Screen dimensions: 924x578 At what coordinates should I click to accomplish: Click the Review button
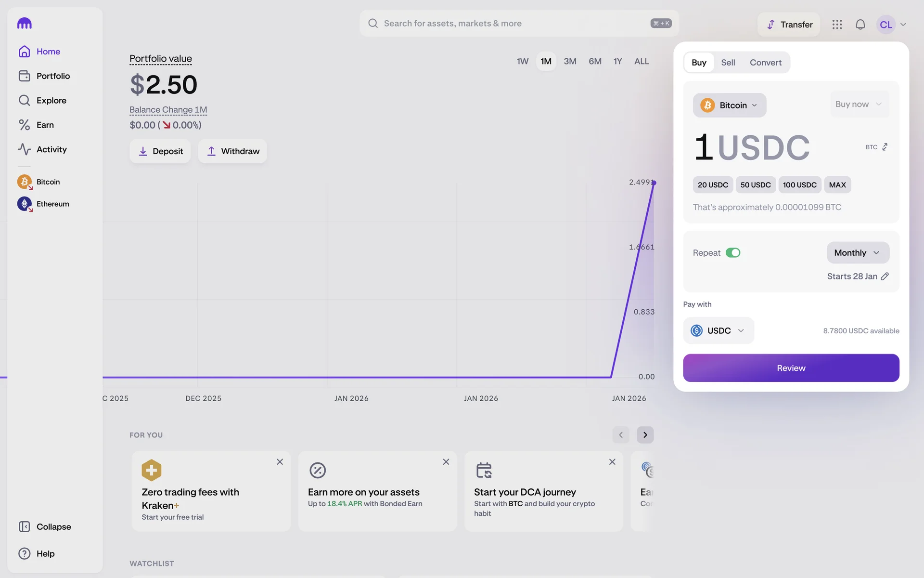point(791,368)
